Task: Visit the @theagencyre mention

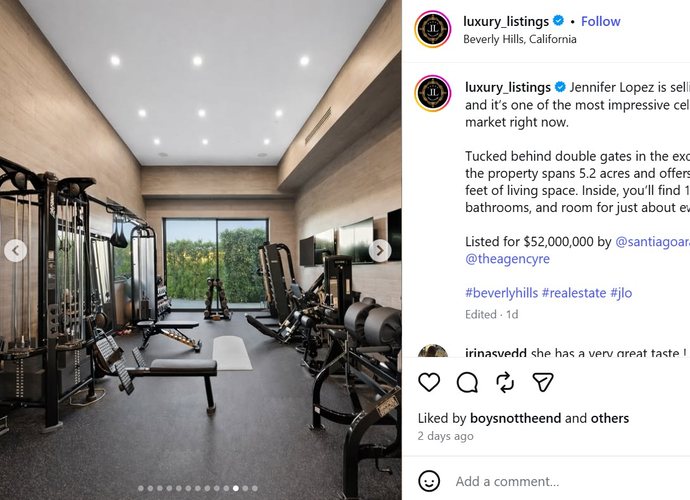Action: (507, 258)
